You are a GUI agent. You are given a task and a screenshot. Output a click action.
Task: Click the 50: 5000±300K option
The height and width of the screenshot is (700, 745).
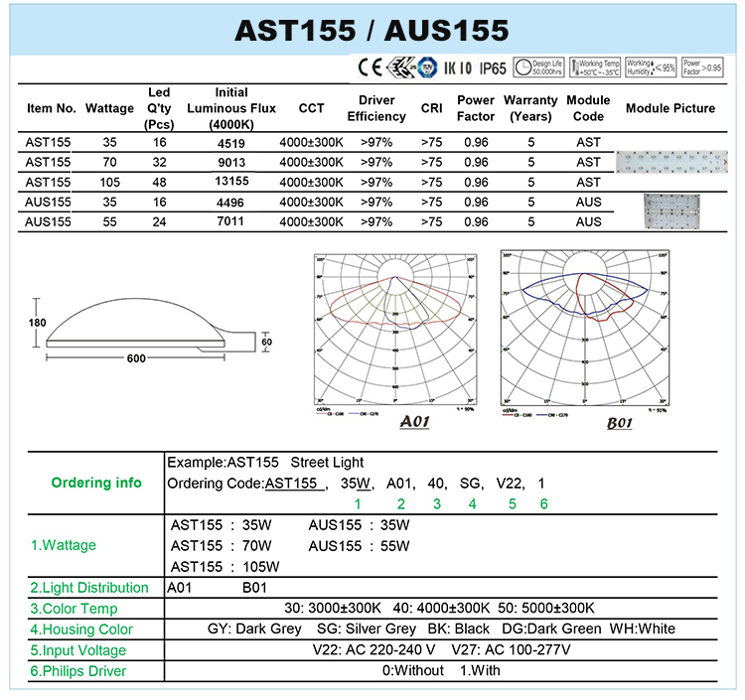point(546,609)
